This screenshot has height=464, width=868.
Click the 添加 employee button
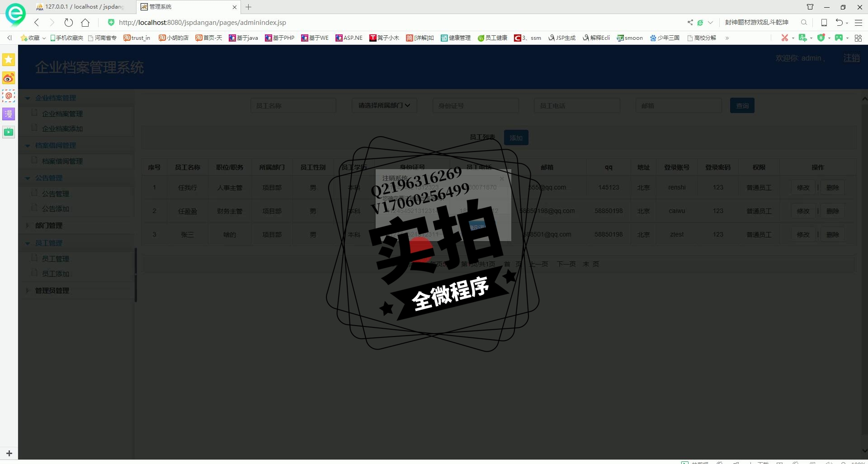[x=516, y=137]
